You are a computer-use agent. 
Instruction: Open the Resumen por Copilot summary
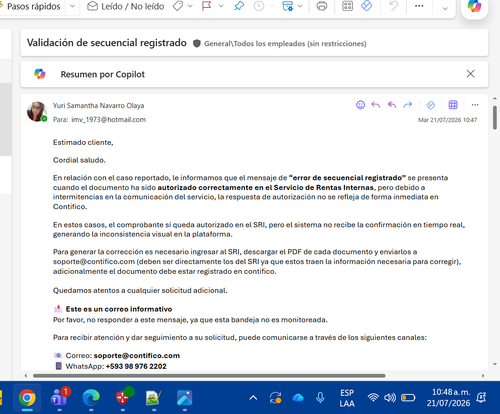click(x=102, y=74)
